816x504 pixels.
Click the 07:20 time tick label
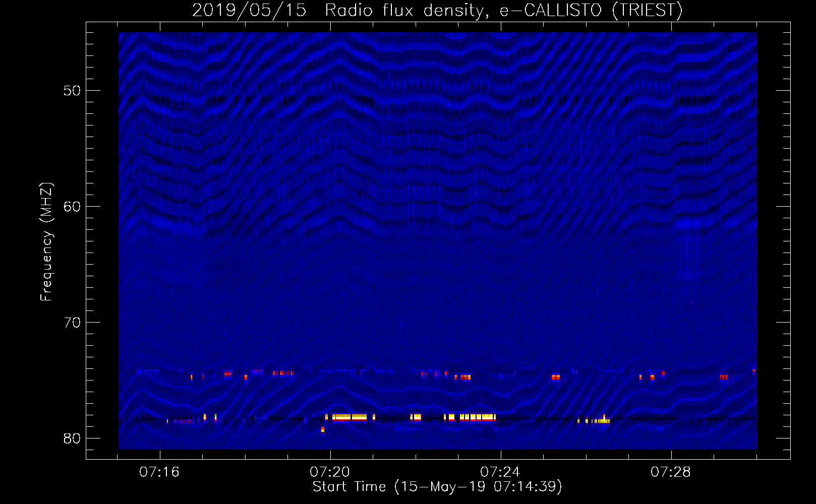pos(330,472)
